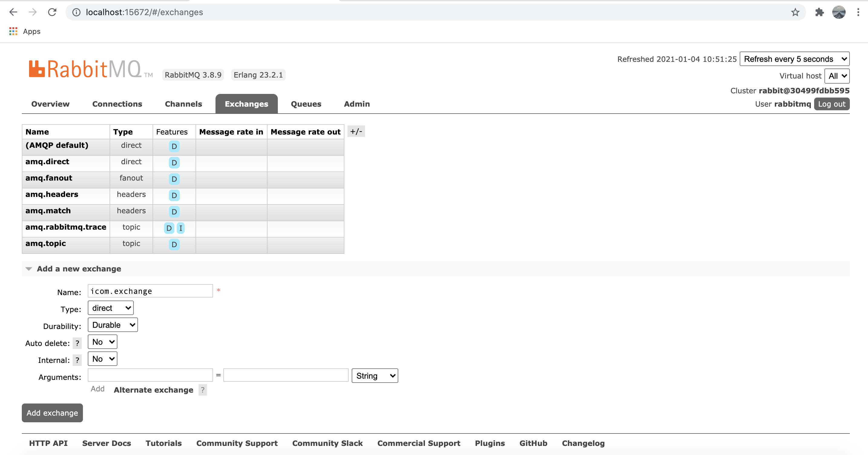Click the Internal help question mark
Screen dimensions: 868x455
point(77,360)
